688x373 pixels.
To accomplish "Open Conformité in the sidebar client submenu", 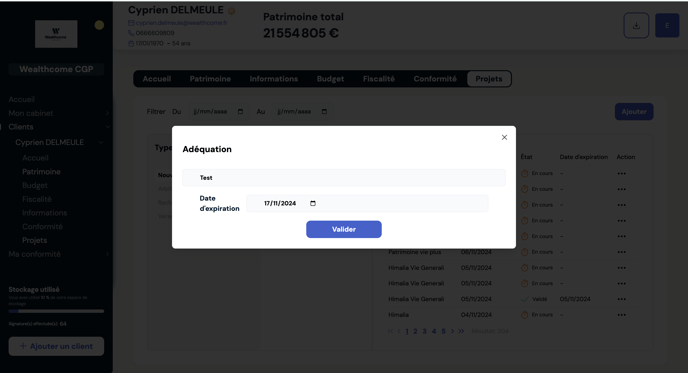I will tap(42, 226).
